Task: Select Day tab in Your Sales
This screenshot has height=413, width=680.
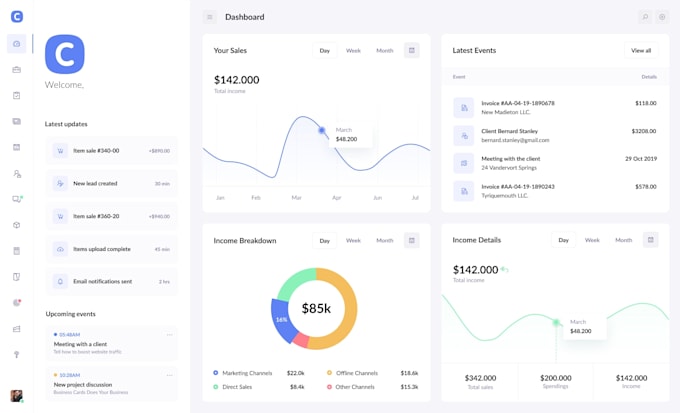Action: click(x=325, y=50)
